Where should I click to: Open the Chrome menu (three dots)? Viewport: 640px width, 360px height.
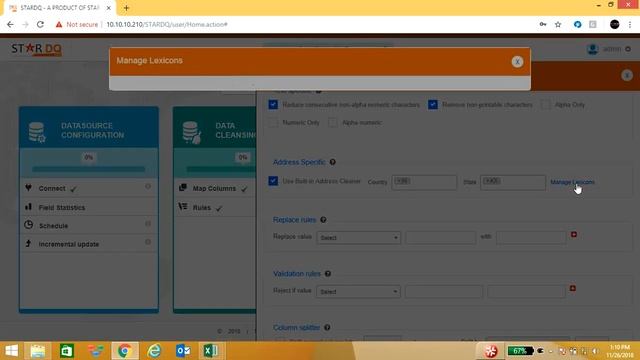point(630,24)
